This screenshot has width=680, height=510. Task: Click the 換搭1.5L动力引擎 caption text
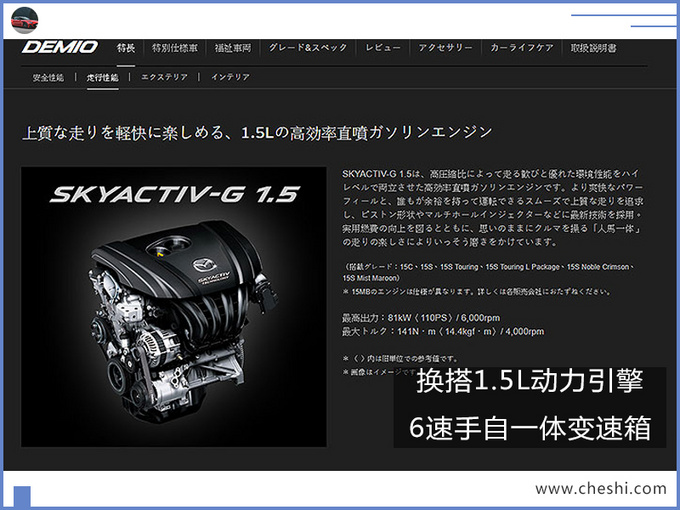530,382
